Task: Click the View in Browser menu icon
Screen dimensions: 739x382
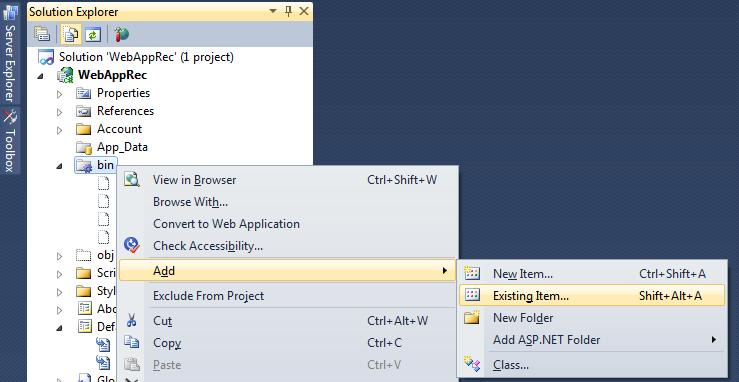Action: tap(131, 179)
